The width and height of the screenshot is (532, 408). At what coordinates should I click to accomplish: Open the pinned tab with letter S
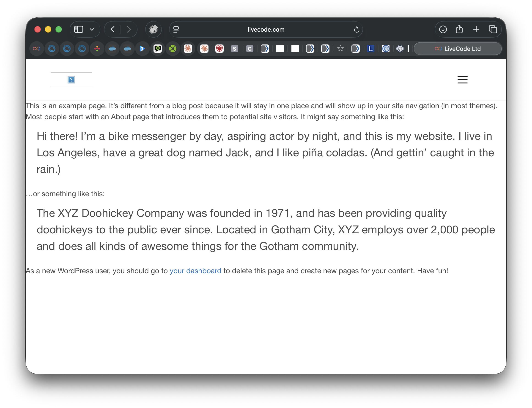pyautogui.click(x=234, y=49)
